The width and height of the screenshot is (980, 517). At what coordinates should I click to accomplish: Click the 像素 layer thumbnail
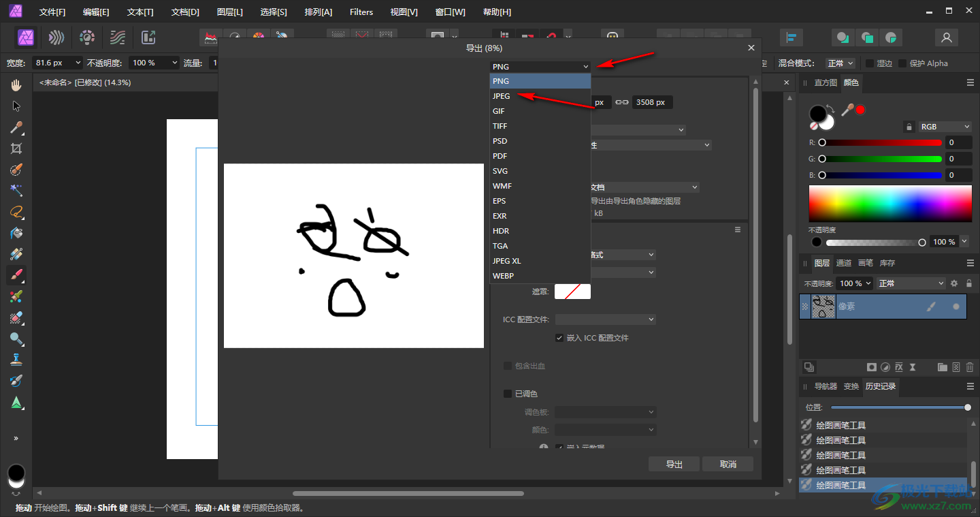point(824,307)
